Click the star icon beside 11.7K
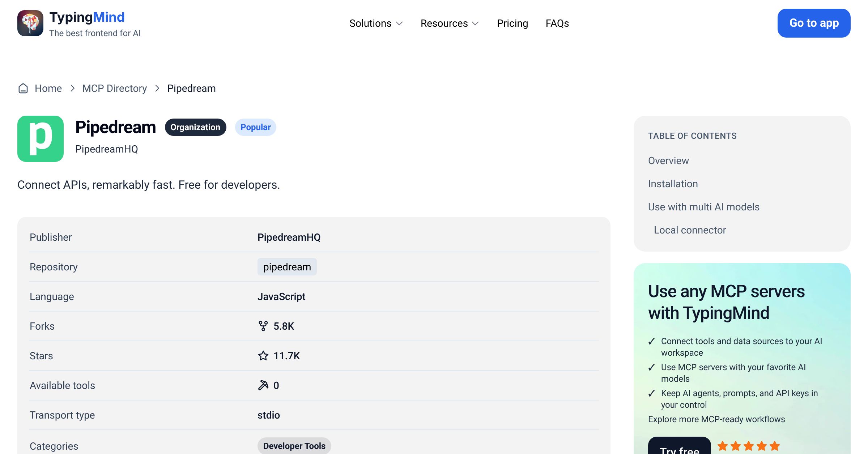The height and width of the screenshot is (454, 868). click(263, 356)
